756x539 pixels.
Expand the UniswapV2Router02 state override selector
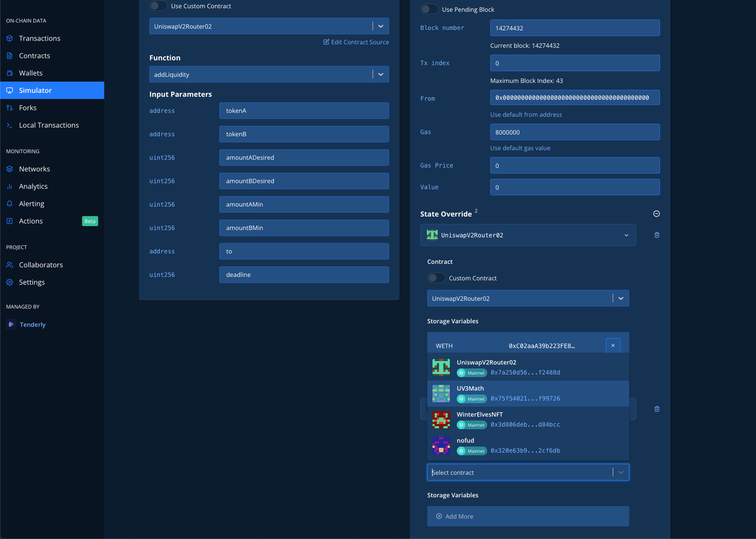click(x=528, y=235)
